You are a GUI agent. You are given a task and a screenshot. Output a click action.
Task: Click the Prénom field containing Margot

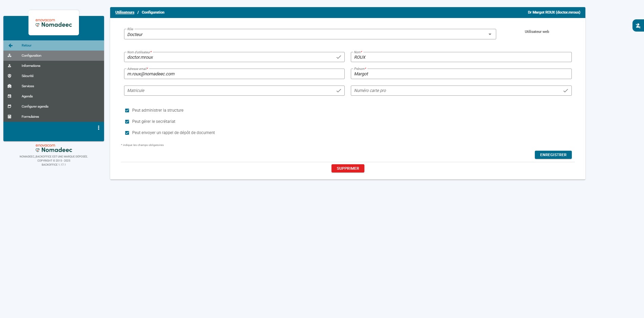[x=461, y=74]
